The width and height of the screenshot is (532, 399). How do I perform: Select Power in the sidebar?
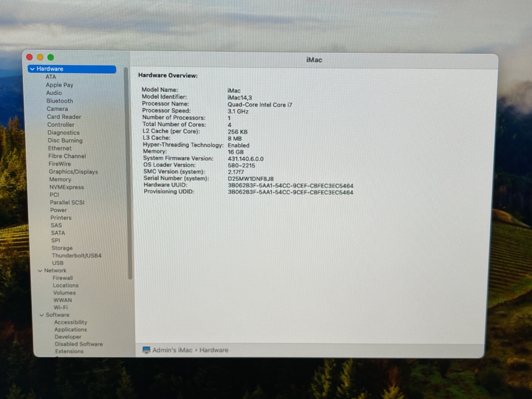[59, 210]
